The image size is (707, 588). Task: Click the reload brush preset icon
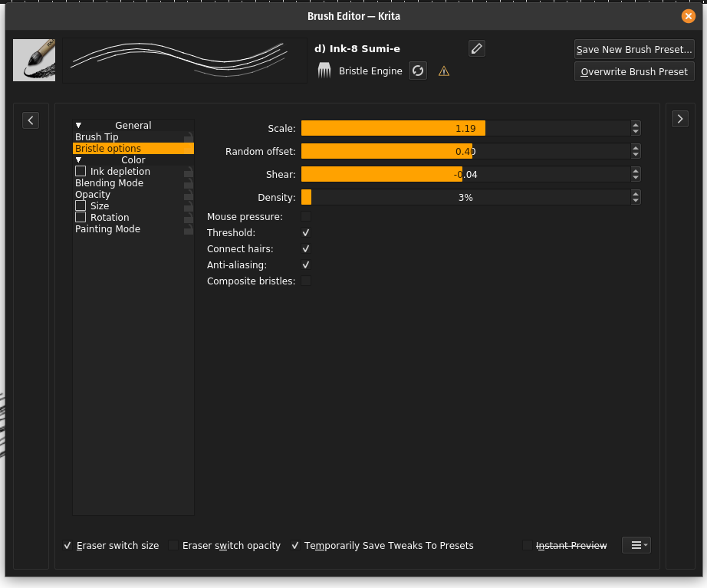418,71
